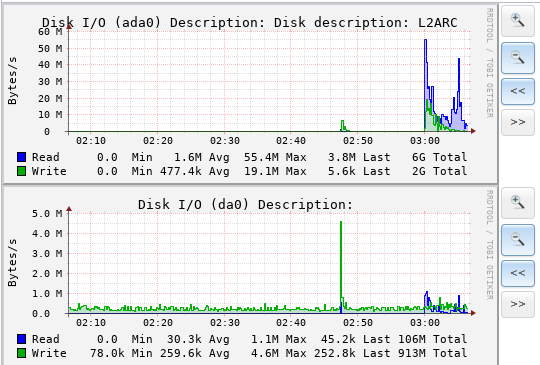The image size is (540, 365).
Task: Click the '55.4M Max' read value for ada0
Action: pyautogui.click(x=275, y=157)
